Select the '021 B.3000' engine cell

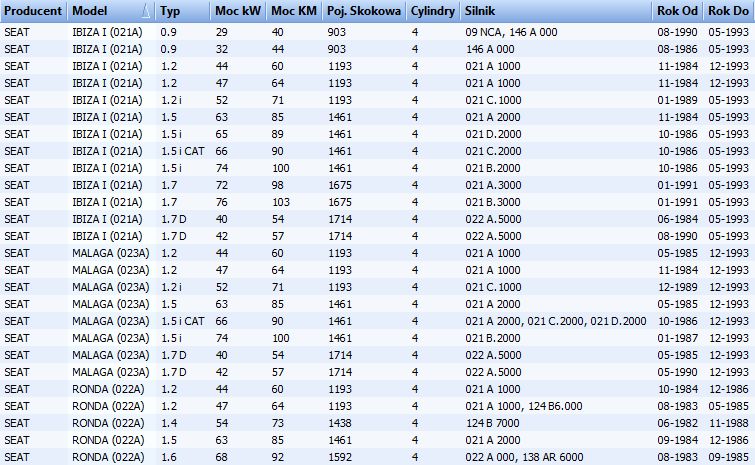pos(493,202)
